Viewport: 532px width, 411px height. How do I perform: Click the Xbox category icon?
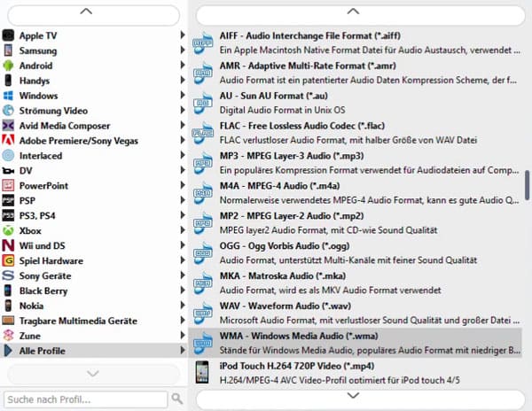click(9, 230)
